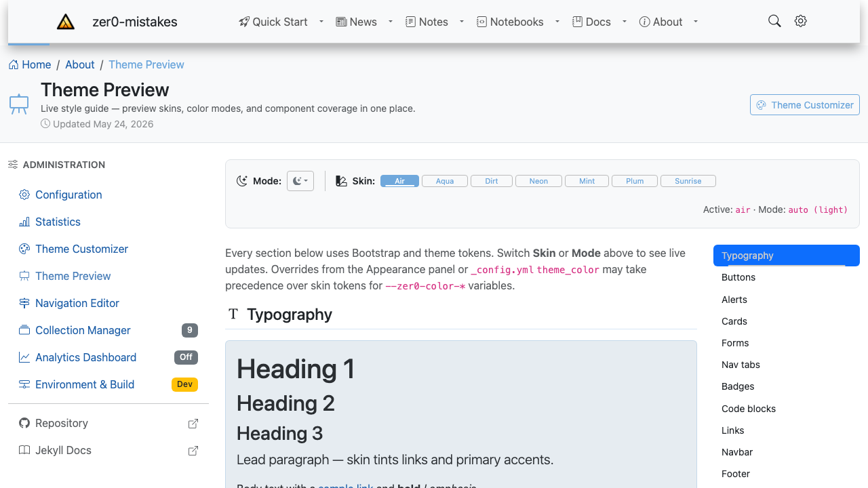Expand the News dropdown arrow
Screen dimensions: 868x488
(x=391, y=22)
